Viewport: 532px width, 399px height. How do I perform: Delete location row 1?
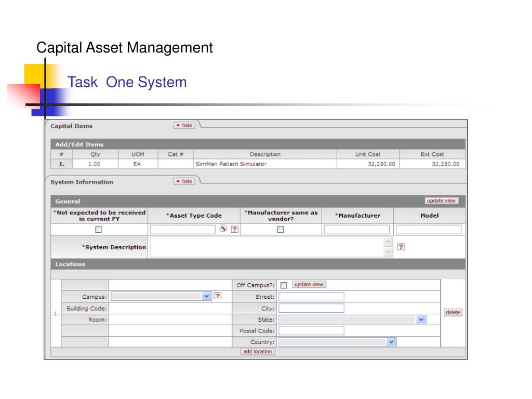tap(453, 312)
